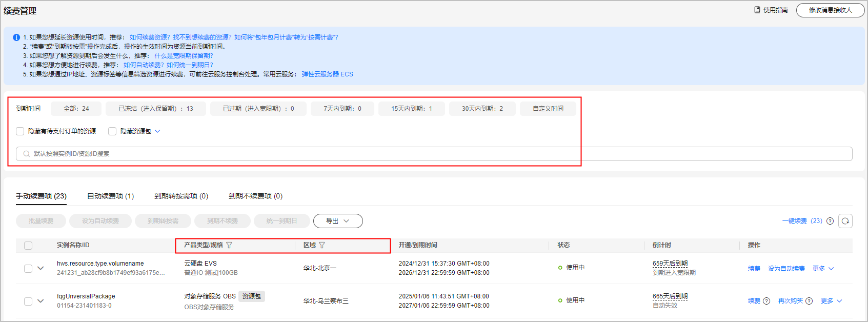The width and height of the screenshot is (868, 322).
Task: Click 再次购买 in the OBS row
Action: point(791,301)
